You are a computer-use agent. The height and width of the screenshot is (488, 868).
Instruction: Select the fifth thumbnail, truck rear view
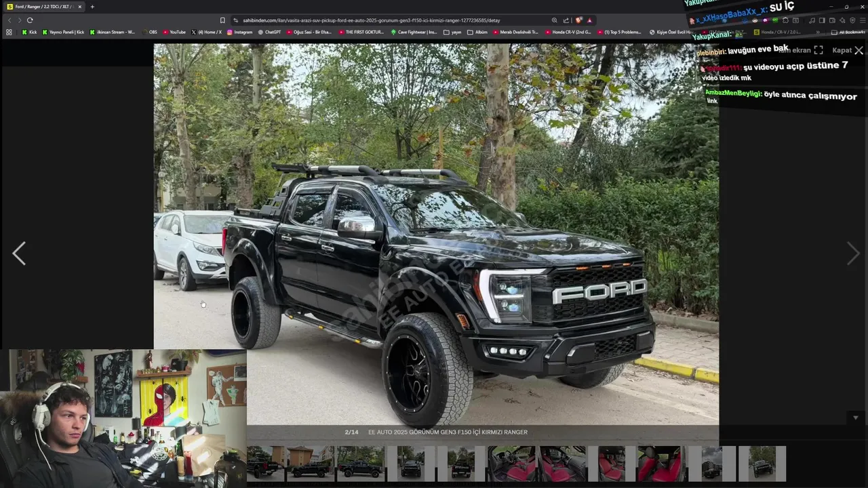coord(461,464)
